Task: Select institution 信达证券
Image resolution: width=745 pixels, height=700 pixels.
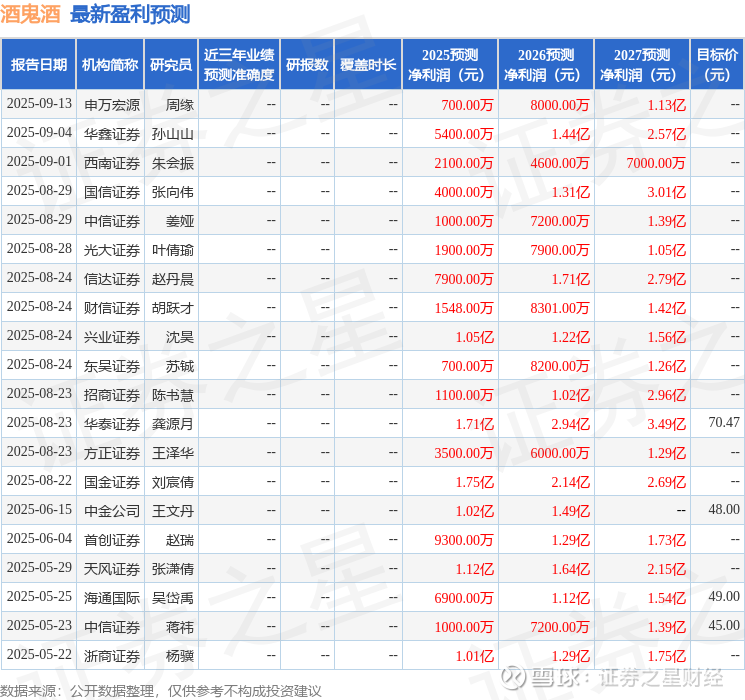Action: (112, 279)
